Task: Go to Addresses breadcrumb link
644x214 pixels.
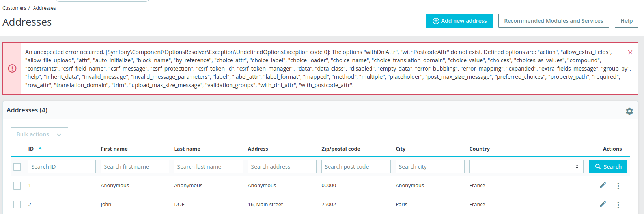Action: coord(45,8)
